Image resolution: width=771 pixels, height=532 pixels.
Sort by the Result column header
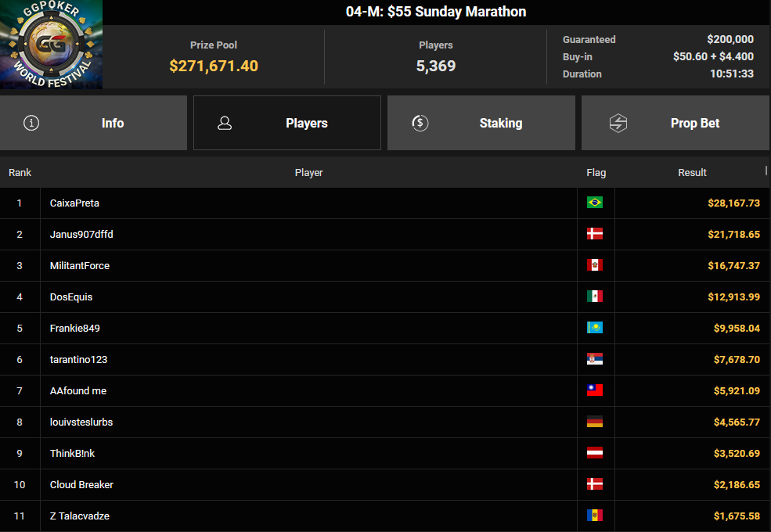coord(692,173)
